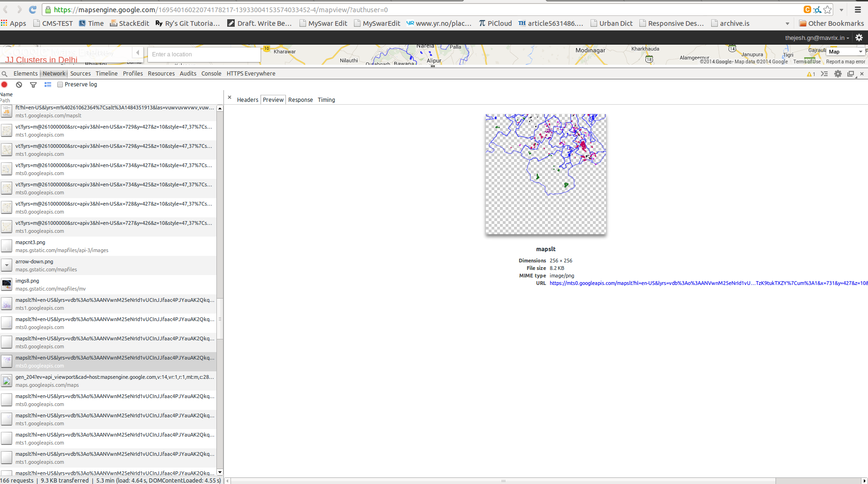Click the blue extension icon in address bar
Image resolution: width=868 pixels, height=484 pixels.
pos(817,9)
